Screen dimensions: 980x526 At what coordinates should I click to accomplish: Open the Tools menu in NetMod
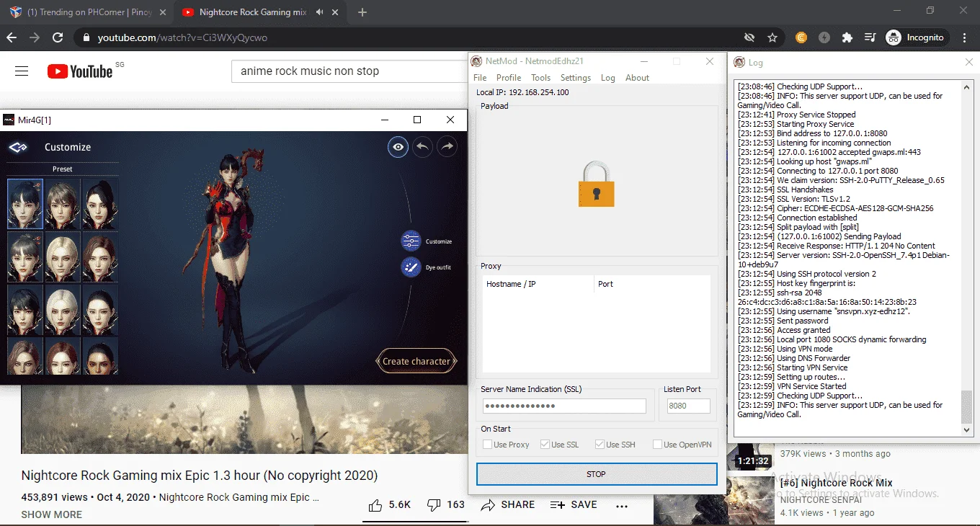(540, 78)
